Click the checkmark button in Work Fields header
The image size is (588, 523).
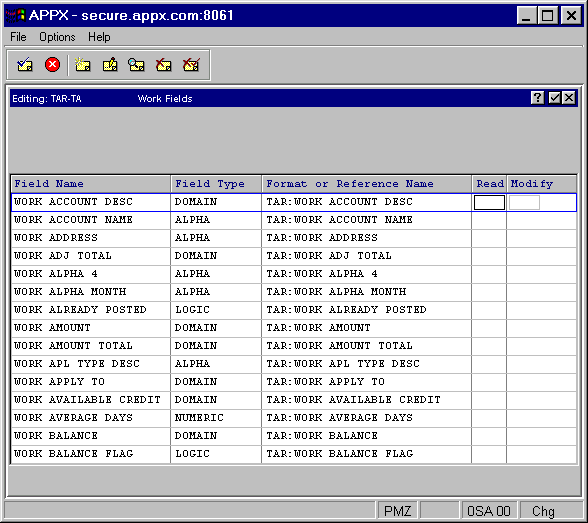[554, 98]
